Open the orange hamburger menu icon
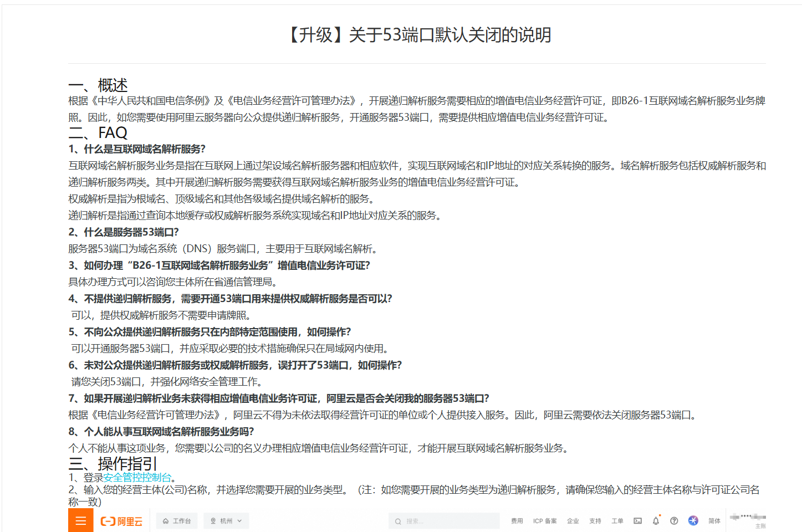Screen dimensions: 802x532 pyautogui.click(x=81, y=520)
